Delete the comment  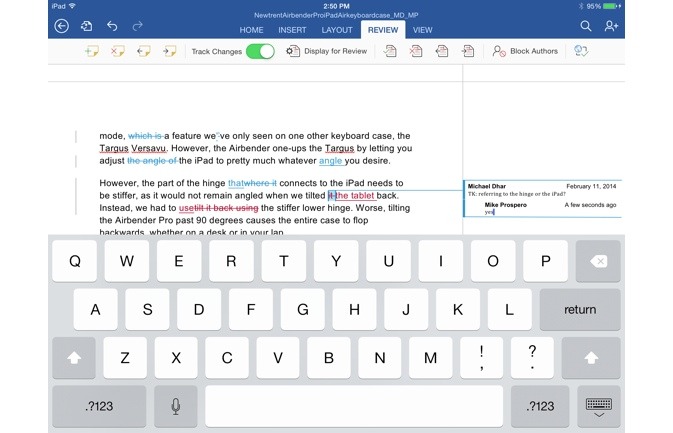tap(117, 51)
